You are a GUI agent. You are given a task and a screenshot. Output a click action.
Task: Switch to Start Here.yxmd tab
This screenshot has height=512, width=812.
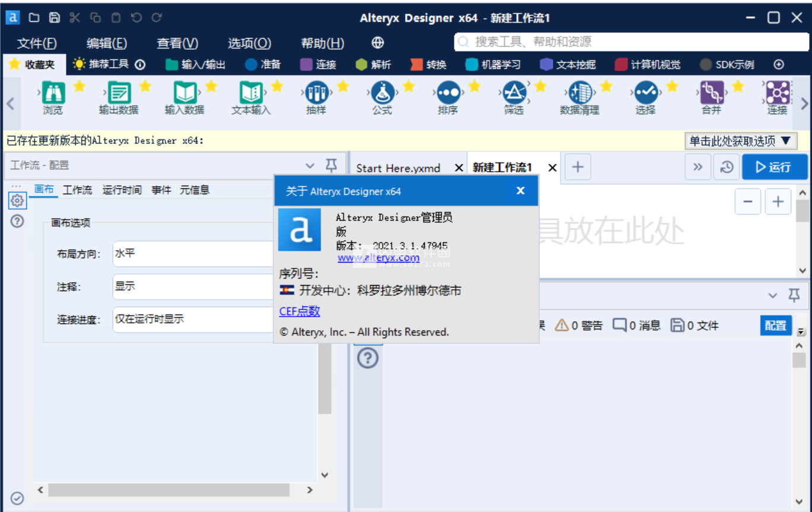pos(398,168)
